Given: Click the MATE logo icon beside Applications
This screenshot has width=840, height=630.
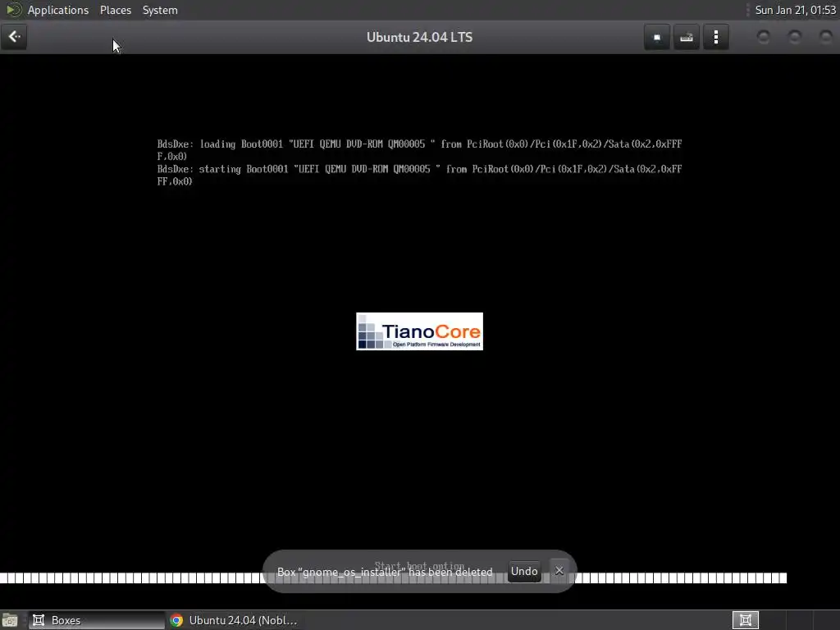Looking at the screenshot, I should pos(13,10).
